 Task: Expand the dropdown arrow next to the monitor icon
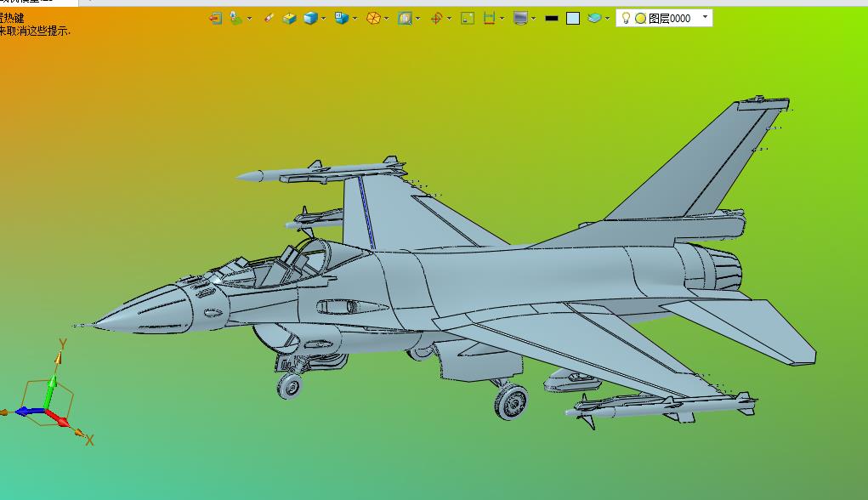click(533, 19)
